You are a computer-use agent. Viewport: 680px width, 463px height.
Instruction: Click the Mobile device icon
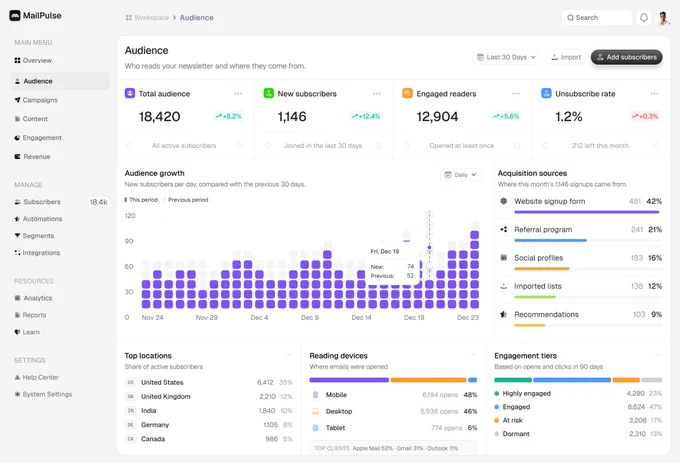click(x=316, y=395)
